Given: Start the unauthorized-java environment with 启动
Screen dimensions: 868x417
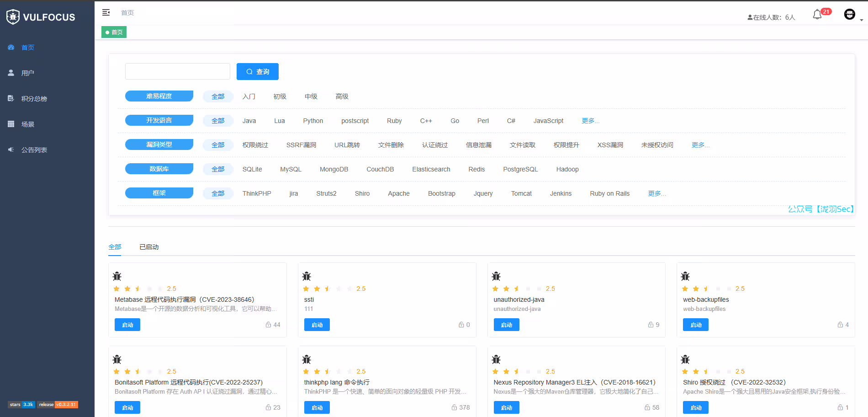Looking at the screenshot, I should [x=506, y=325].
